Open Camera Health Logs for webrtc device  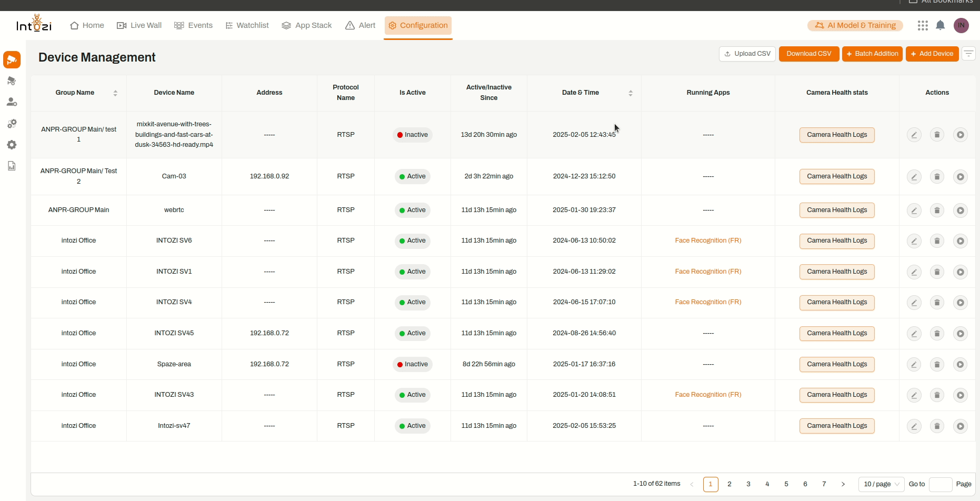[837, 210]
